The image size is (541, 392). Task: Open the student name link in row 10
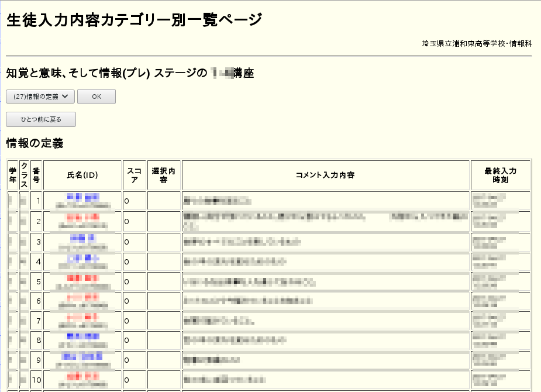[83, 376]
